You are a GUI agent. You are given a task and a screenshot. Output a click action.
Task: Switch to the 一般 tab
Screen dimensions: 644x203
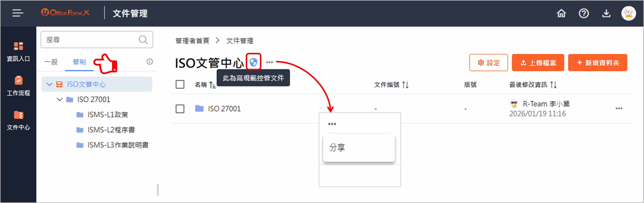click(51, 62)
